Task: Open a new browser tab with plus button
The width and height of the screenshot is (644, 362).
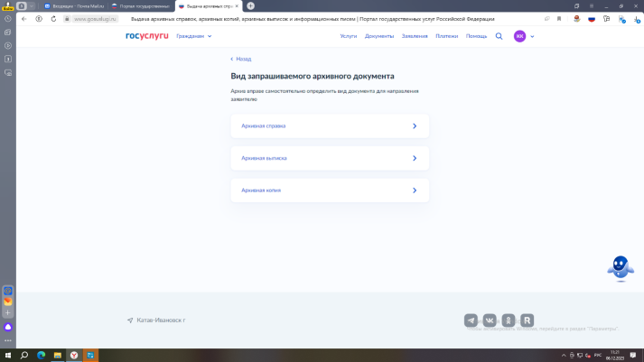Action: [x=251, y=5]
